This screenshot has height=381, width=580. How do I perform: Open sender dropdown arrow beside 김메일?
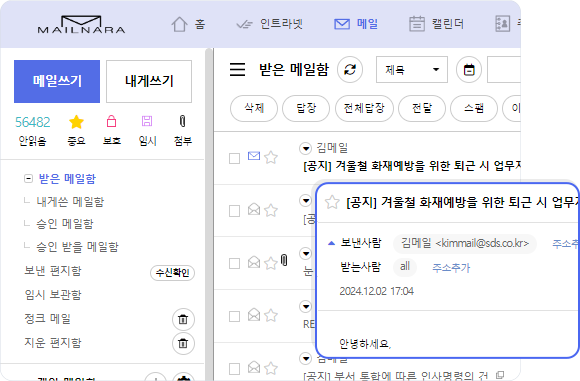pos(306,149)
